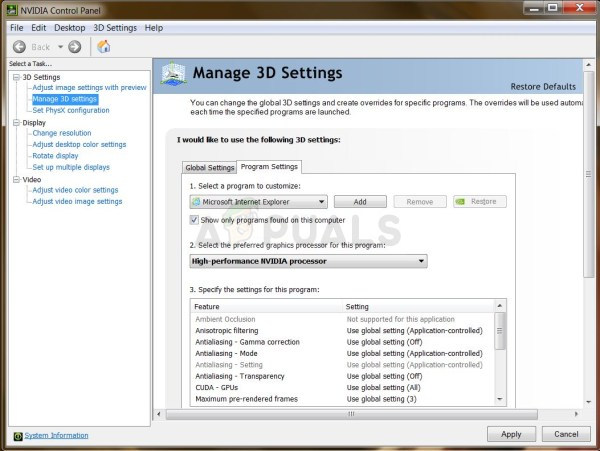Viewport: 600px width, 451px height.
Task: Open the Desktop menu
Action: [x=70, y=28]
